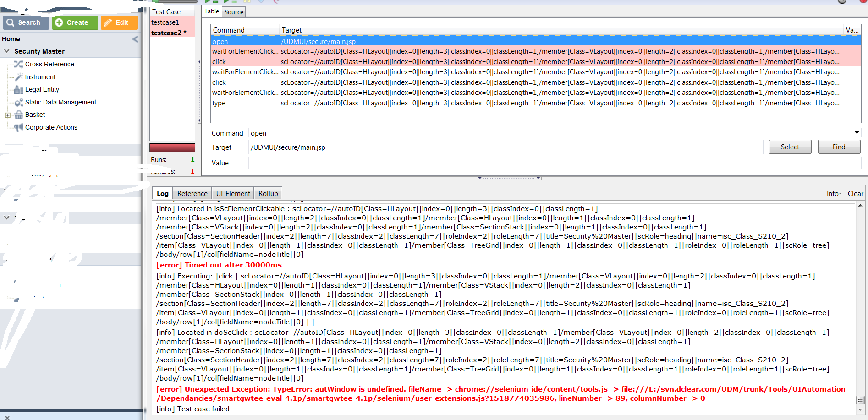Expand the Basket tree node

coord(8,115)
